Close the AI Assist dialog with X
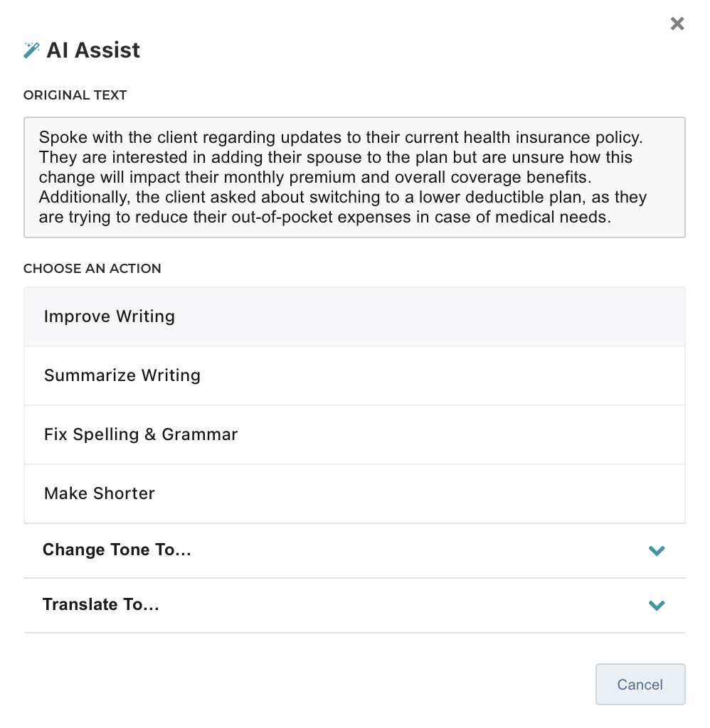The image size is (710, 728). [677, 24]
